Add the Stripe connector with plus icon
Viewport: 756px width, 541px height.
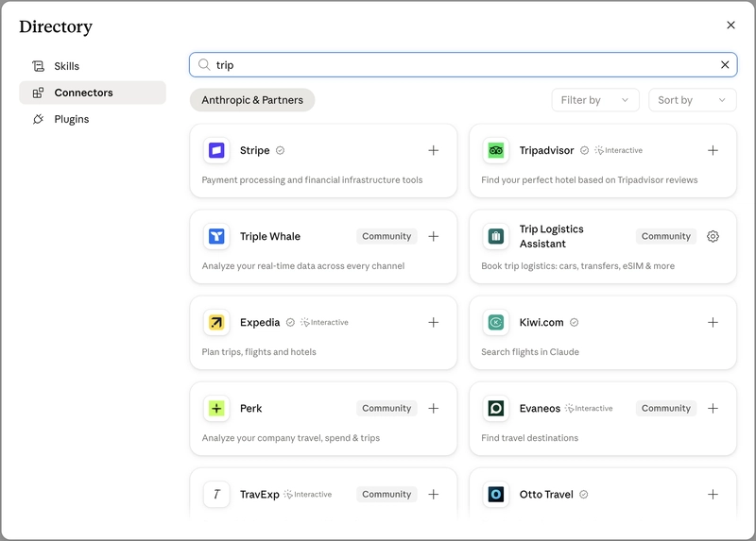click(x=434, y=150)
